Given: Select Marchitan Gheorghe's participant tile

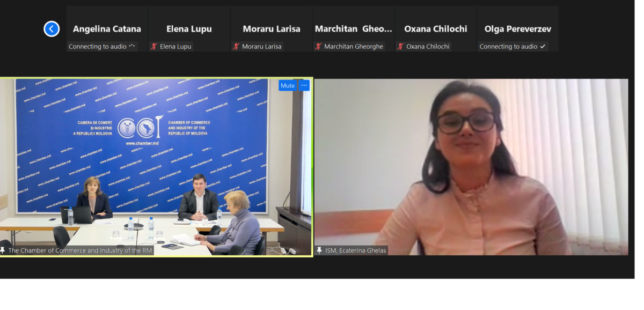Looking at the screenshot, I should (353, 29).
